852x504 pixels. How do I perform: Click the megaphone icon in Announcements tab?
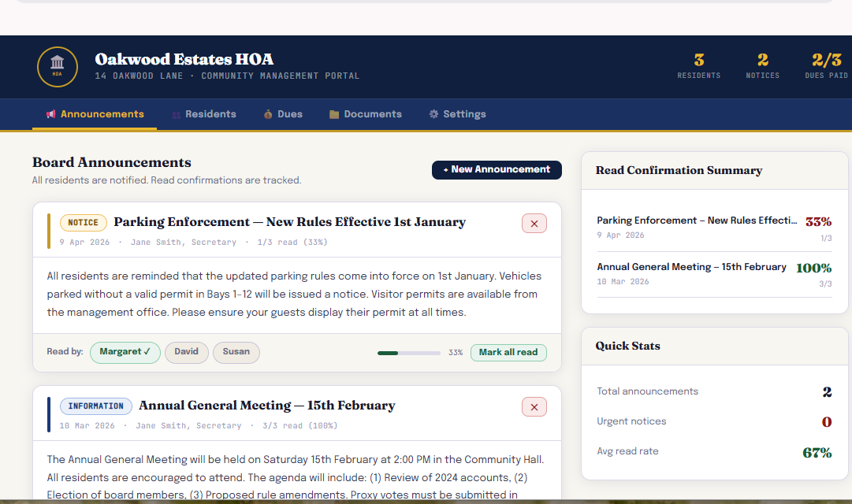tap(51, 114)
